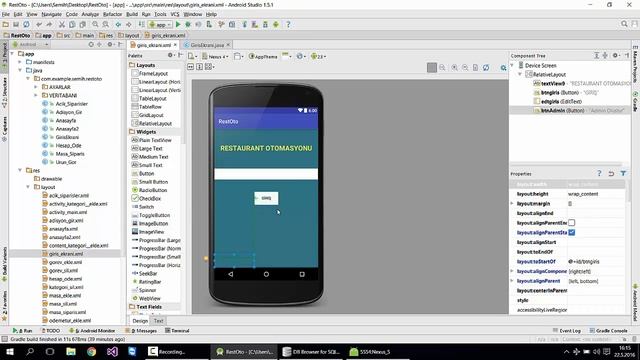Open Chrome from the Windows taskbar
Viewport: 640px width, 360px height.
(91, 351)
